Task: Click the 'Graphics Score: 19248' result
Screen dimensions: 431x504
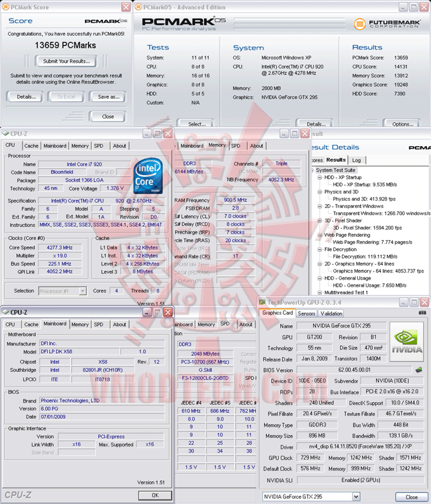Action: click(380, 84)
